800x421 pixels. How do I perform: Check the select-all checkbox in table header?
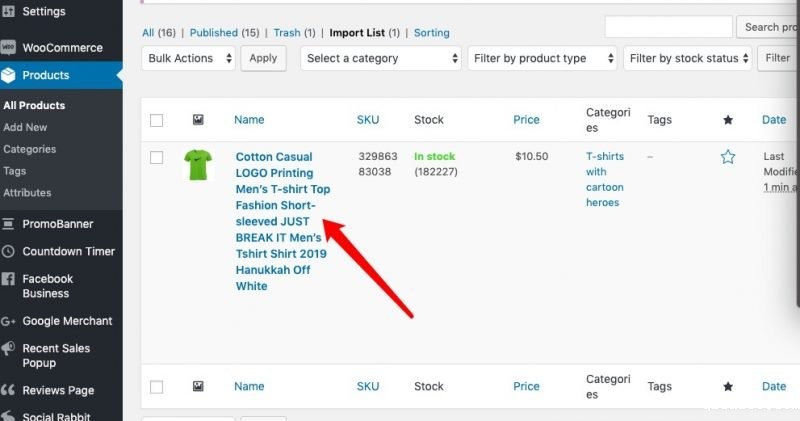point(156,120)
